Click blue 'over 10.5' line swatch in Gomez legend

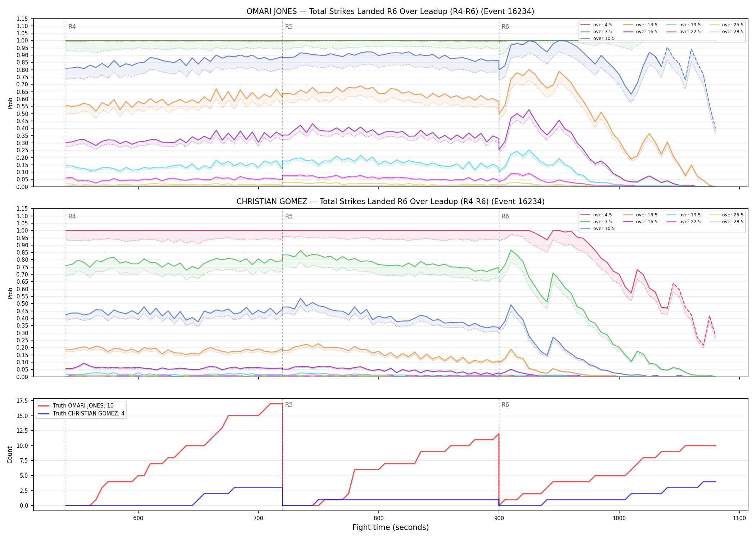coord(585,229)
